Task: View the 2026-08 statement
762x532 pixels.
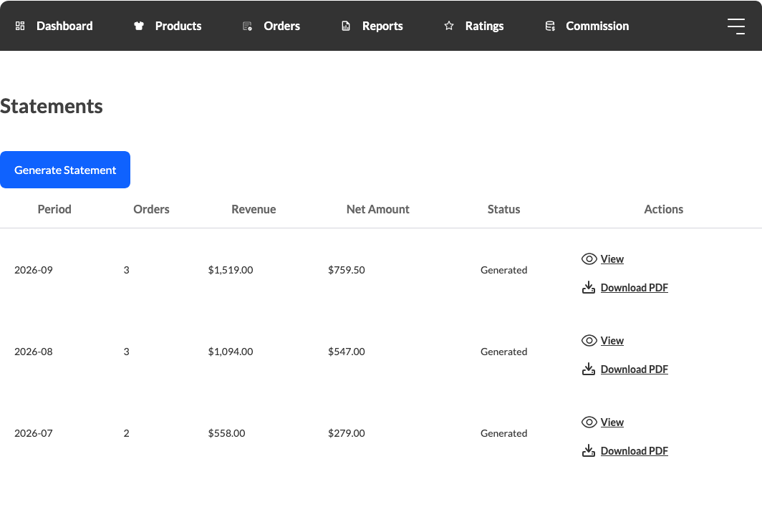Action: [x=612, y=341]
